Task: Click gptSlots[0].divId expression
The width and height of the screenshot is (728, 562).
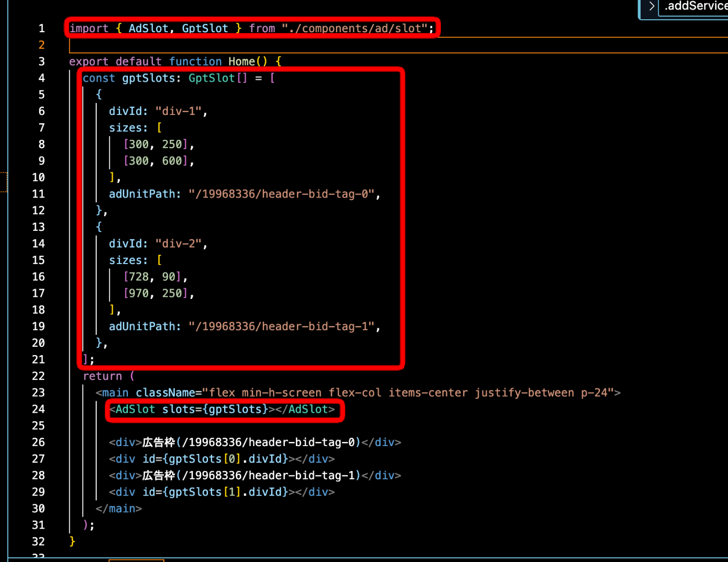Action: coord(228,459)
